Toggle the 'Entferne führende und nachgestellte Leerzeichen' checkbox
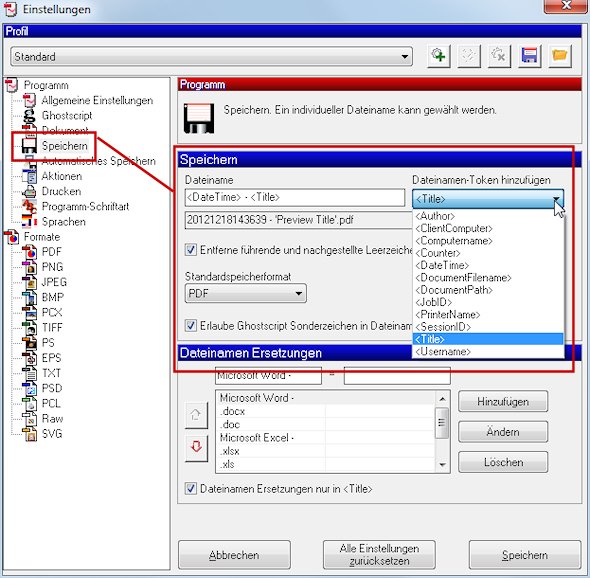Viewport: 590px width, 578px height. point(191,250)
